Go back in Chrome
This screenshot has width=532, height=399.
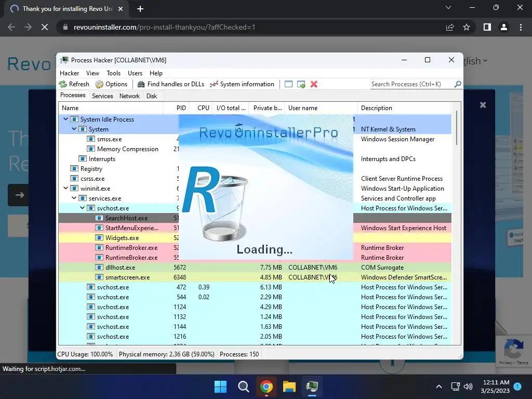[11, 27]
